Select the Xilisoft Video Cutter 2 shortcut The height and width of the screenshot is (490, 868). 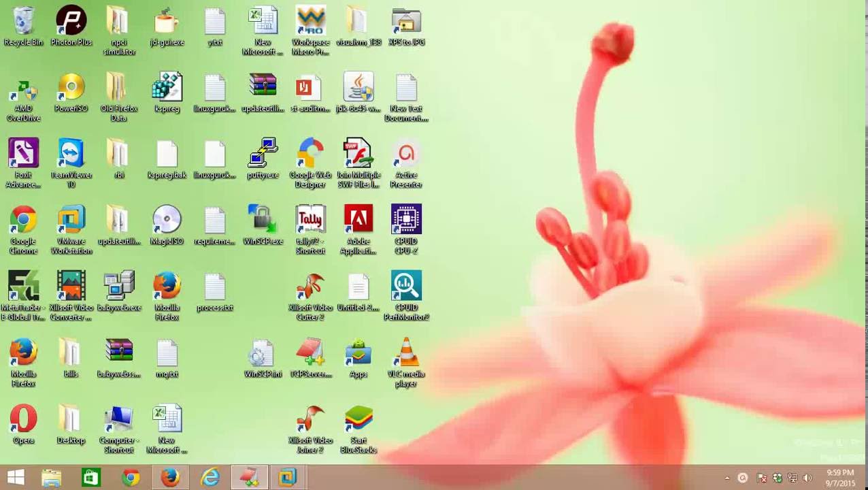tap(310, 286)
